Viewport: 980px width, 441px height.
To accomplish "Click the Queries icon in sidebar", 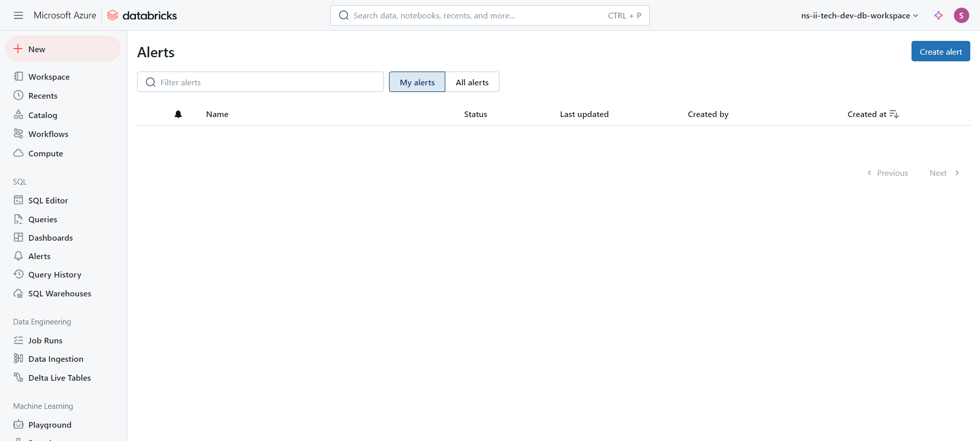I will point(18,219).
